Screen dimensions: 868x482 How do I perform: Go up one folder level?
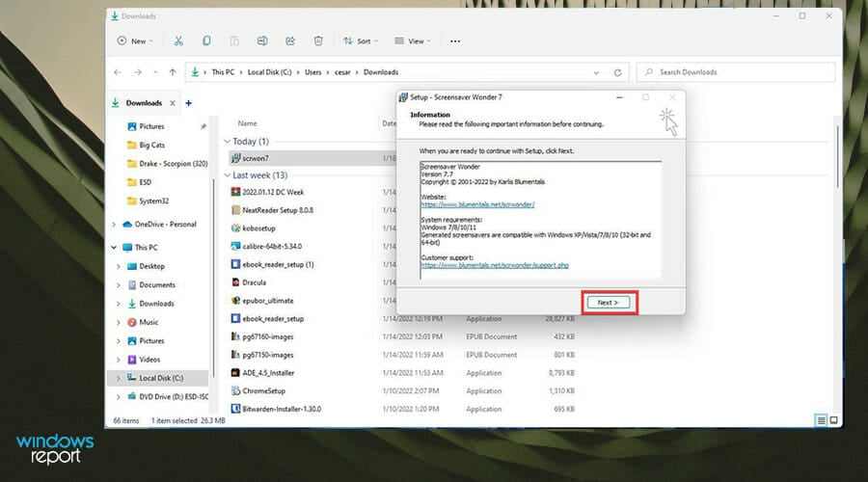coord(173,72)
